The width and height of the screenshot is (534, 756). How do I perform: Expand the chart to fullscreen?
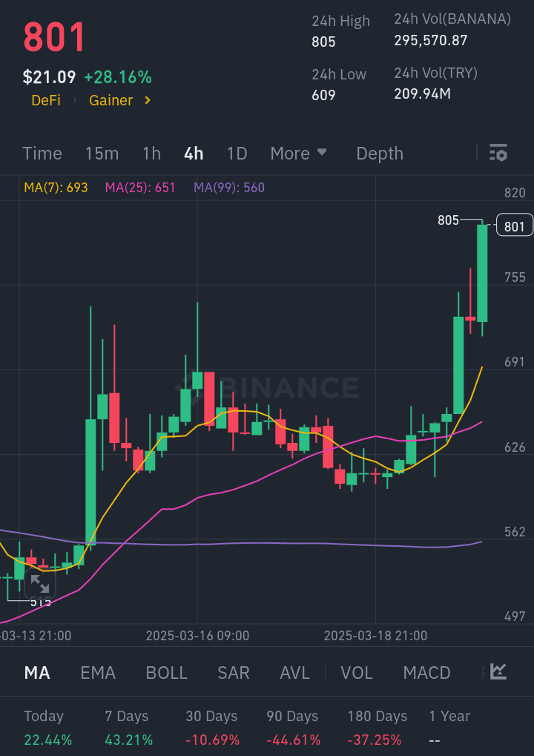coord(40,583)
